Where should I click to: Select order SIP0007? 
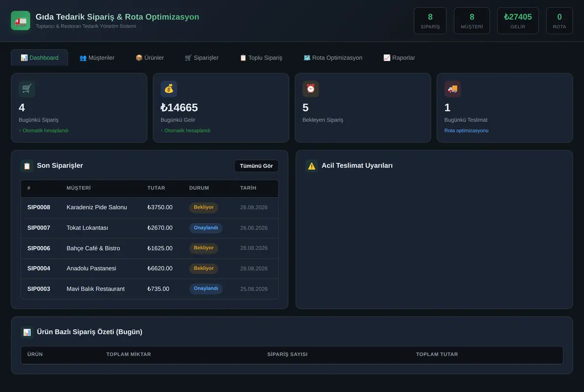pyautogui.click(x=39, y=228)
